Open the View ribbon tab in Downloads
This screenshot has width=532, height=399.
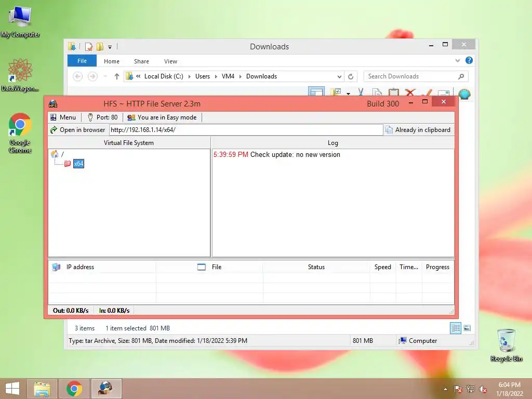170,61
